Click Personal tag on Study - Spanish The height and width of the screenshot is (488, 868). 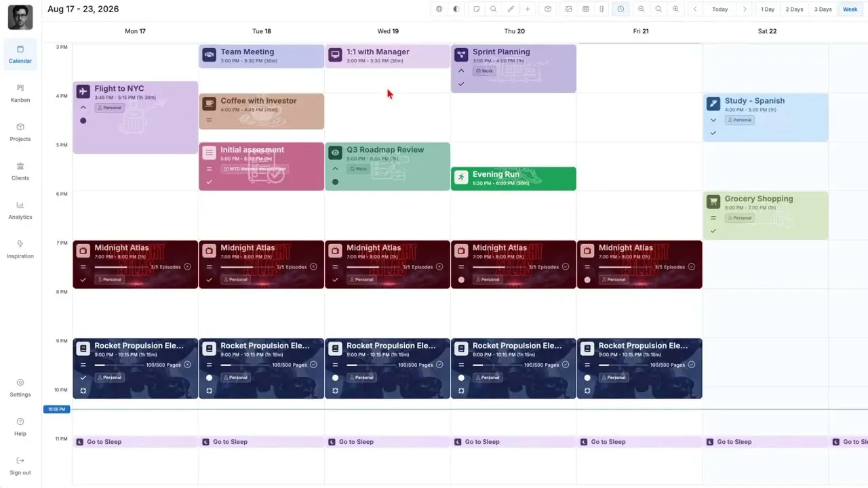click(740, 120)
